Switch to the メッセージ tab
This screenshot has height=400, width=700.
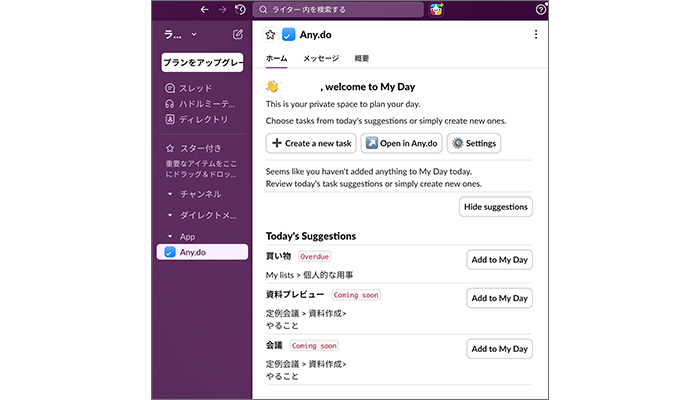coord(321,58)
